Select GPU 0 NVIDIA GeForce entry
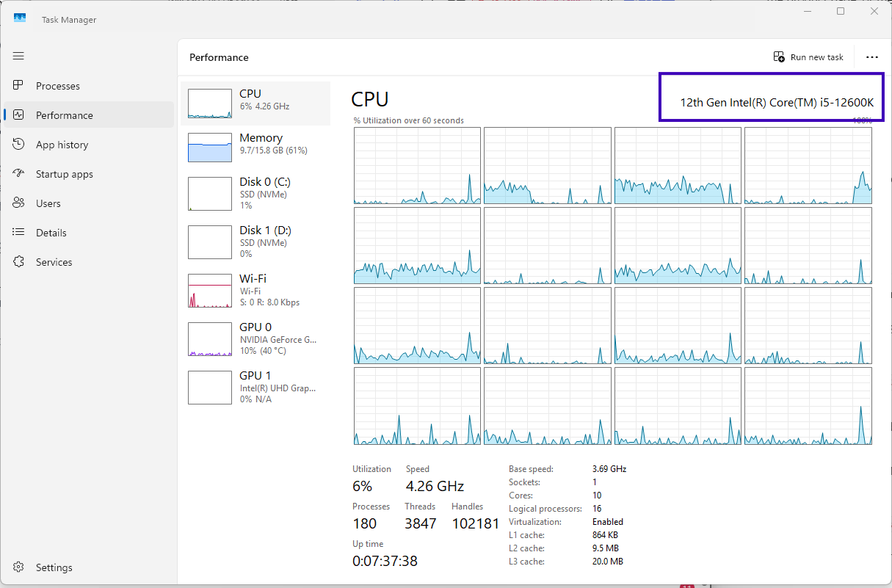Viewport: 892px width, 588px height. (x=255, y=339)
